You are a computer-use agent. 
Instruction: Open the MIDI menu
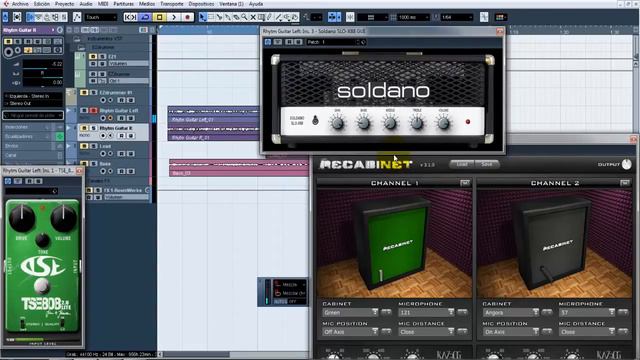(x=103, y=4)
